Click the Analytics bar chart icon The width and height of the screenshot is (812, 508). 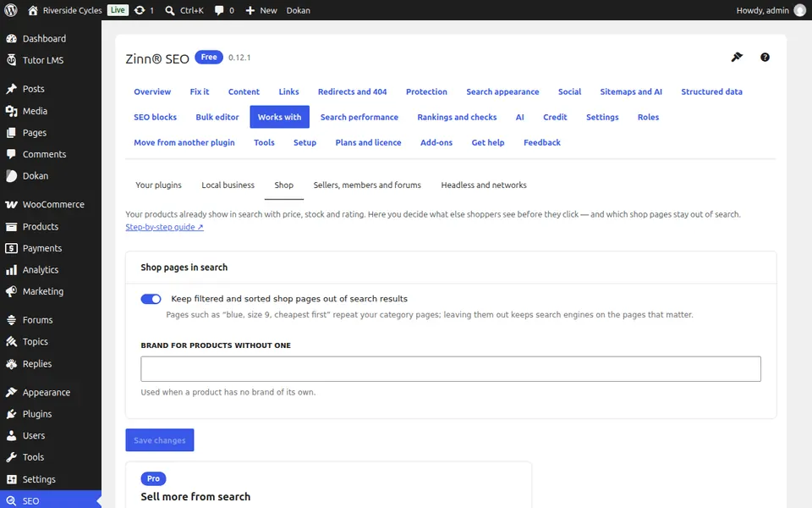11,270
